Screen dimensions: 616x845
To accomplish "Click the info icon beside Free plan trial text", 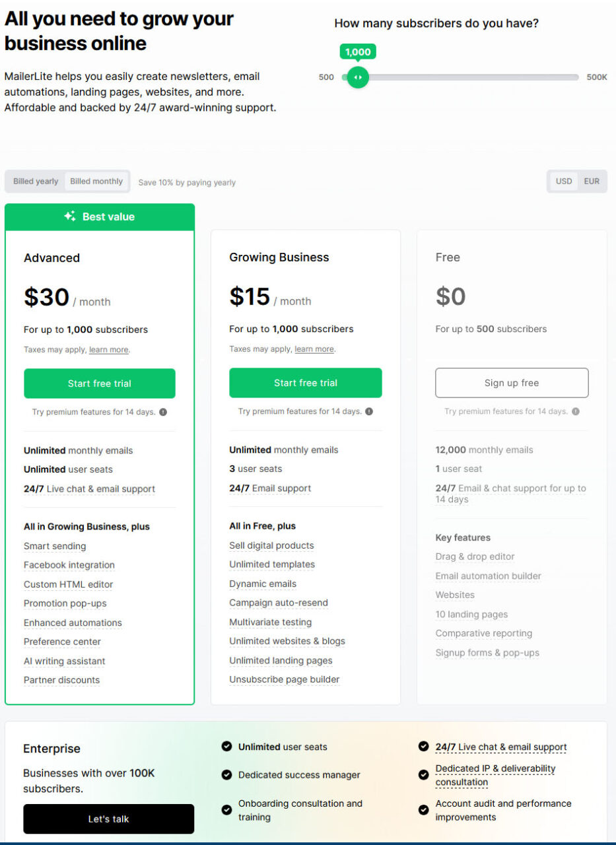I will click(574, 411).
